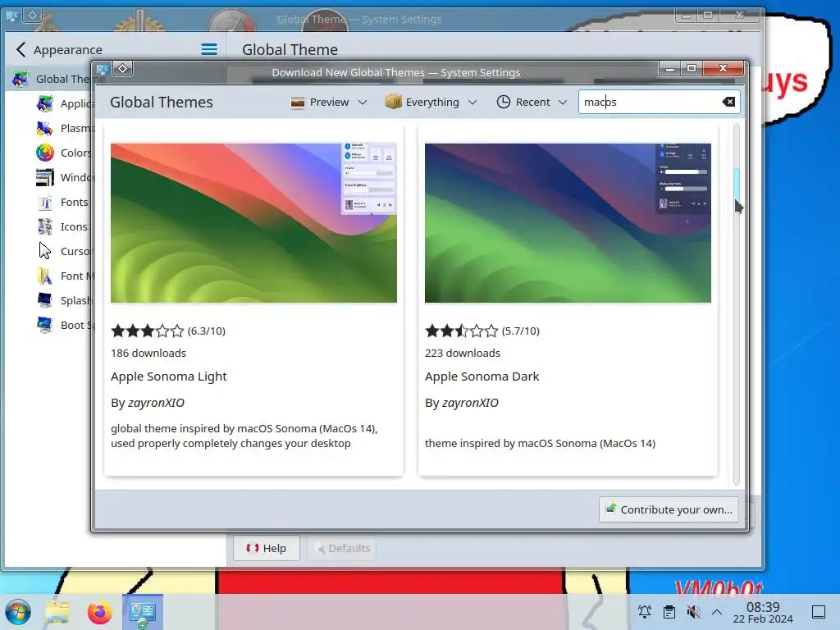
Task: Open the Icons sidebar entry icon
Action: coord(45,226)
